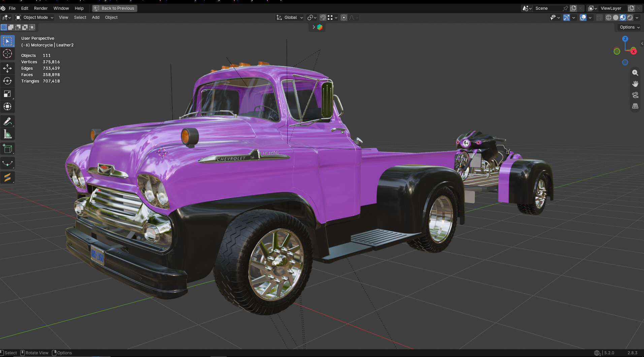Open the Help menu
This screenshot has width=644, height=357.
pos(79,8)
